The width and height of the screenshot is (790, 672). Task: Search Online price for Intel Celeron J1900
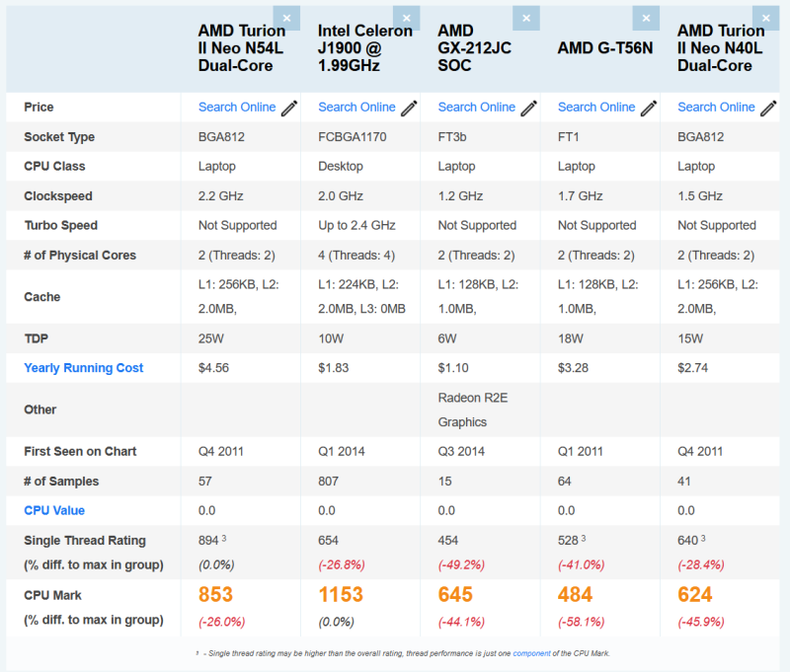[x=356, y=108]
